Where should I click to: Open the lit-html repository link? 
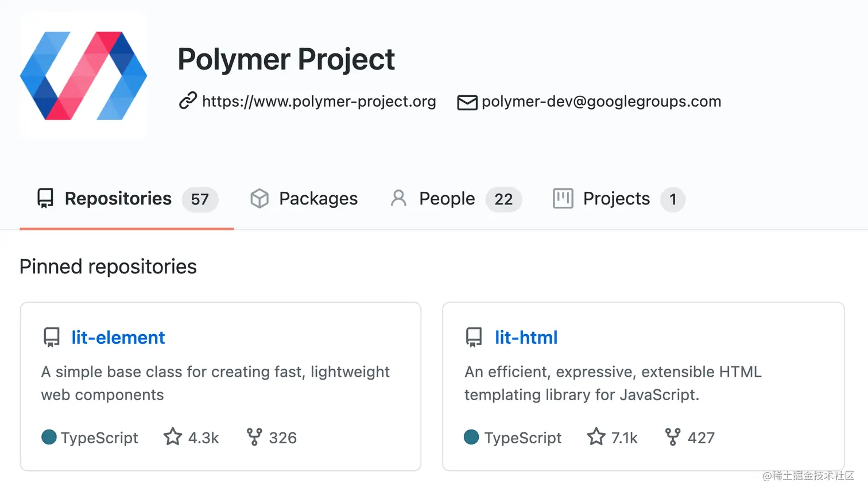526,338
